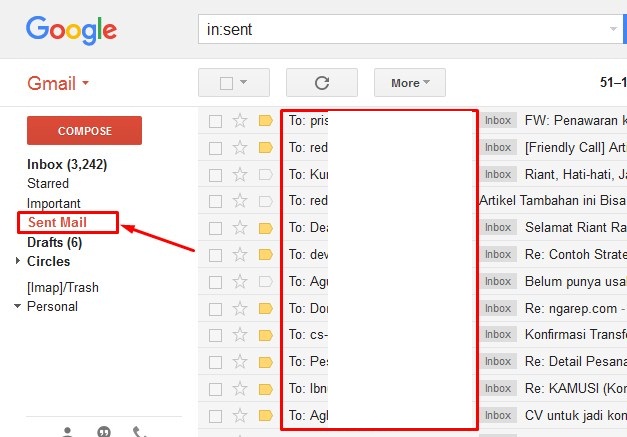
Task: Toggle importance marker on 'Belum punya' email
Action: pos(266,282)
